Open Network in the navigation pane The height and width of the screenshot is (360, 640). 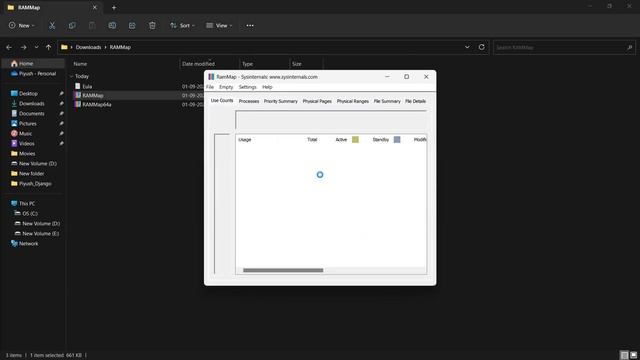pos(24,244)
